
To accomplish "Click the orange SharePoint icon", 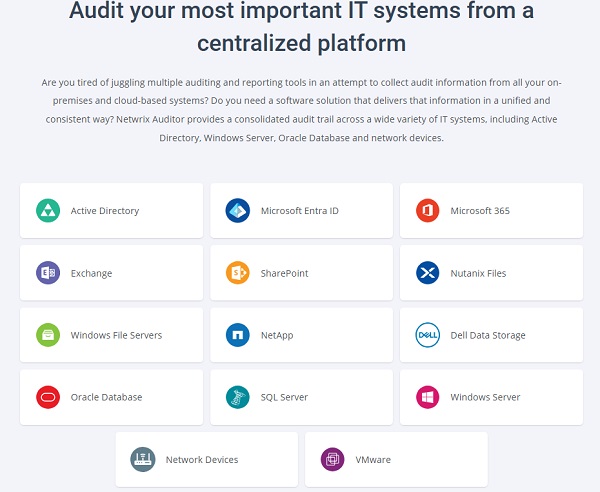I will (238, 273).
